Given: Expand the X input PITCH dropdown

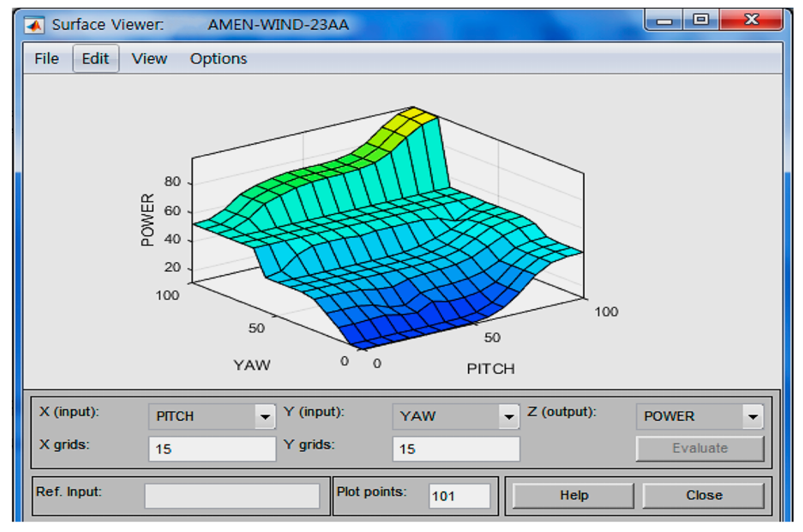Looking at the screenshot, I should 265,416.
